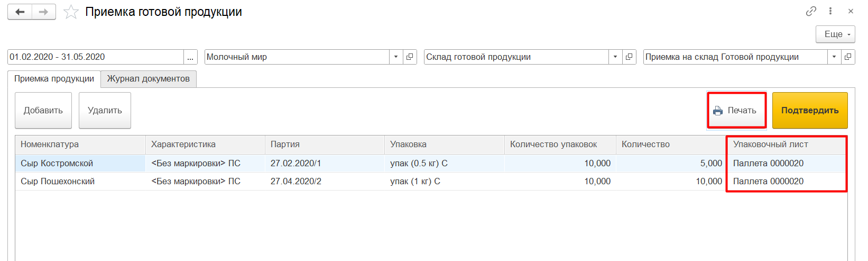Expand the Приемка на склад dropdown
Image resolution: width=868 pixels, height=261 pixels.
tap(834, 57)
